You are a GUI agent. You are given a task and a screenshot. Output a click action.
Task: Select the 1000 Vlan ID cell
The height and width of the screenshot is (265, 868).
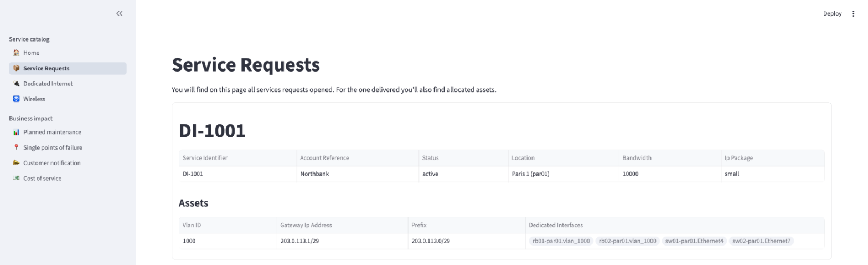pos(228,241)
